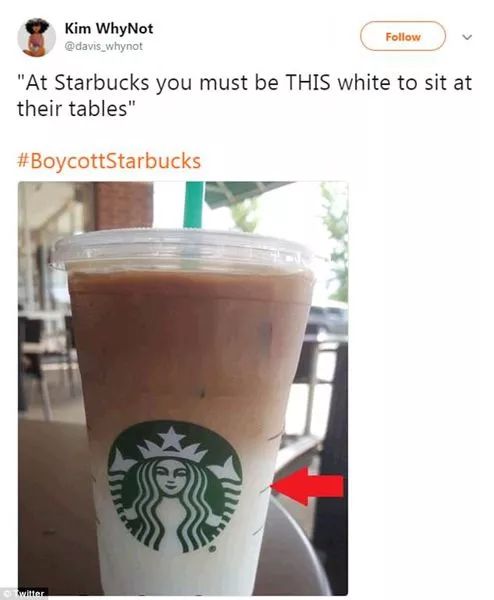Click the Twitter watermark label
This screenshot has width=494, height=600.
[x=29, y=593]
